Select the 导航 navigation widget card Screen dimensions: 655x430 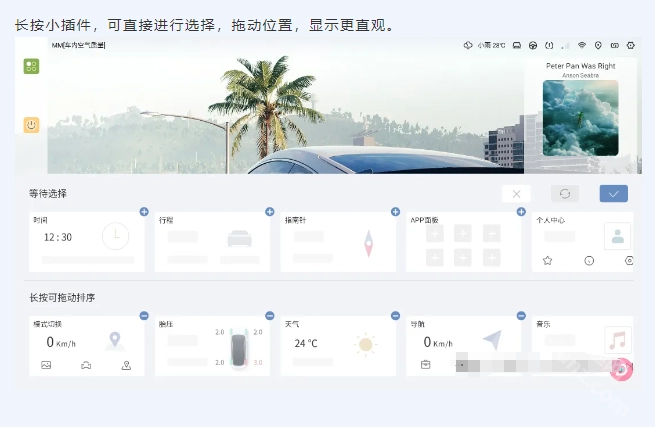point(463,345)
